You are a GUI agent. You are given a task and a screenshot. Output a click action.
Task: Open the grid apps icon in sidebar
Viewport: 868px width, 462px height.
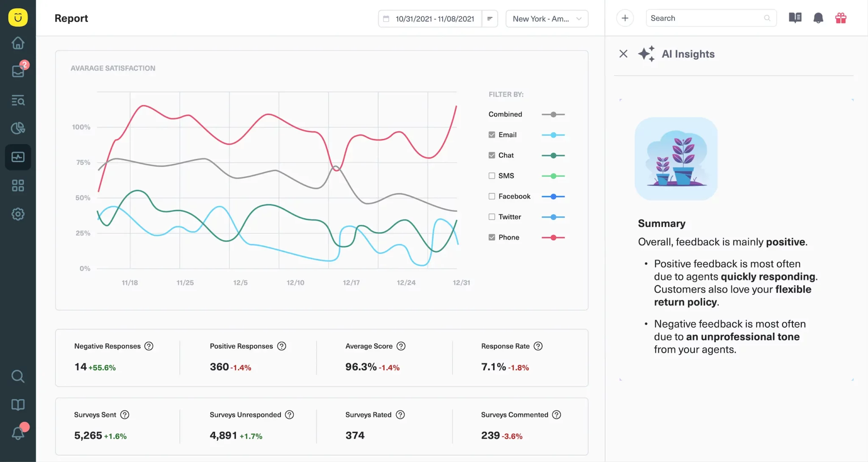click(x=18, y=185)
